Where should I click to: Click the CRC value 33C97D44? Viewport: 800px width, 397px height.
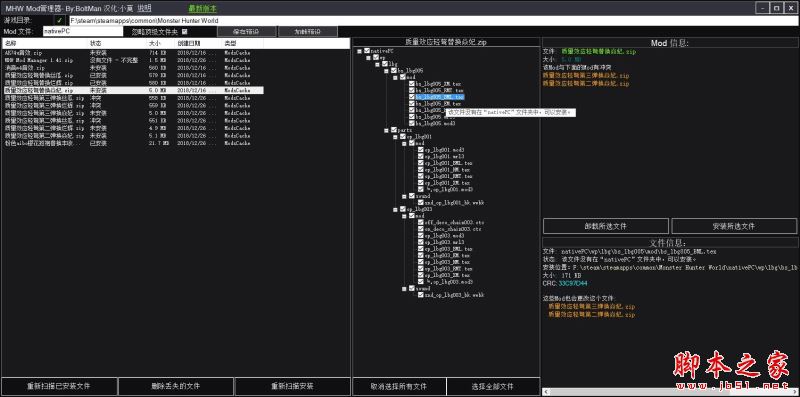572,283
